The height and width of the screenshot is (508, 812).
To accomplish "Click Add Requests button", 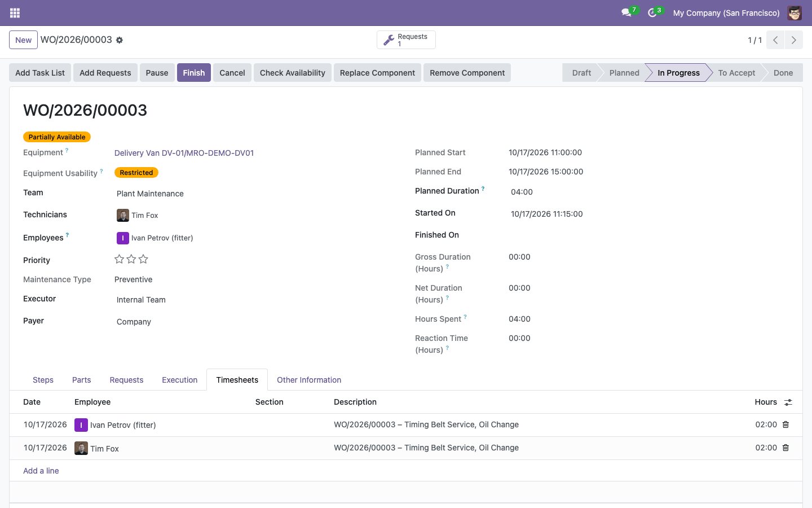I will (x=105, y=73).
